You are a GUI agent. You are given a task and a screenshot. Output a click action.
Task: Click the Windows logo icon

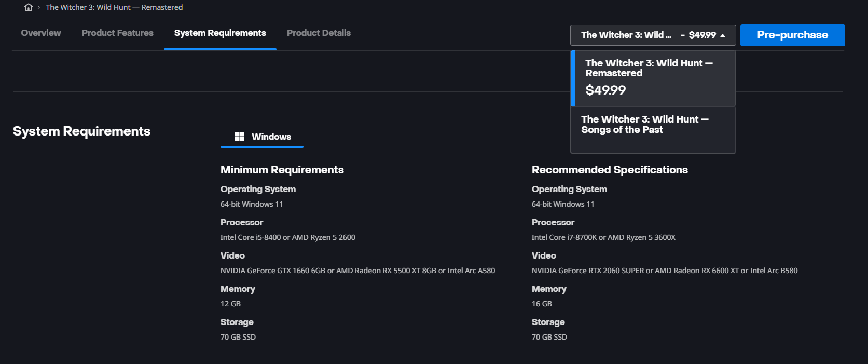tap(239, 137)
